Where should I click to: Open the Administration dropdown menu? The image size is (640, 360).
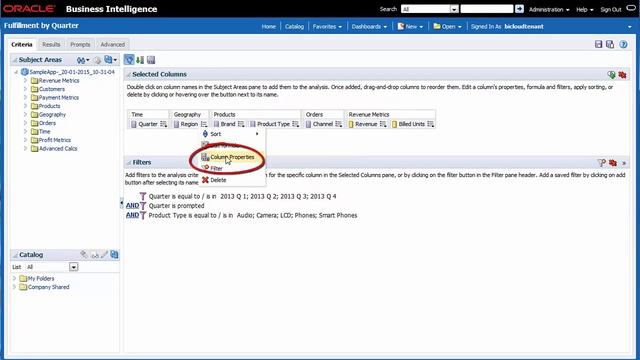click(549, 9)
